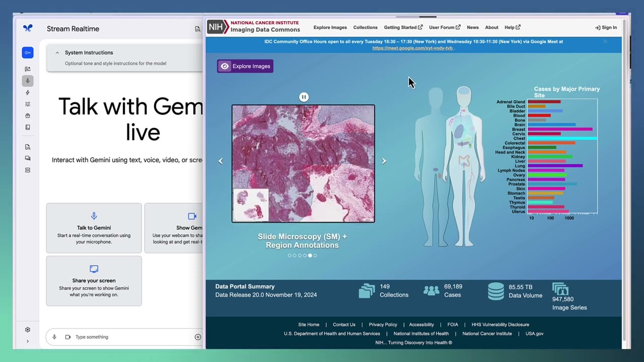Open the Site Home footer link
The width and height of the screenshot is (644, 362).
[308, 325]
